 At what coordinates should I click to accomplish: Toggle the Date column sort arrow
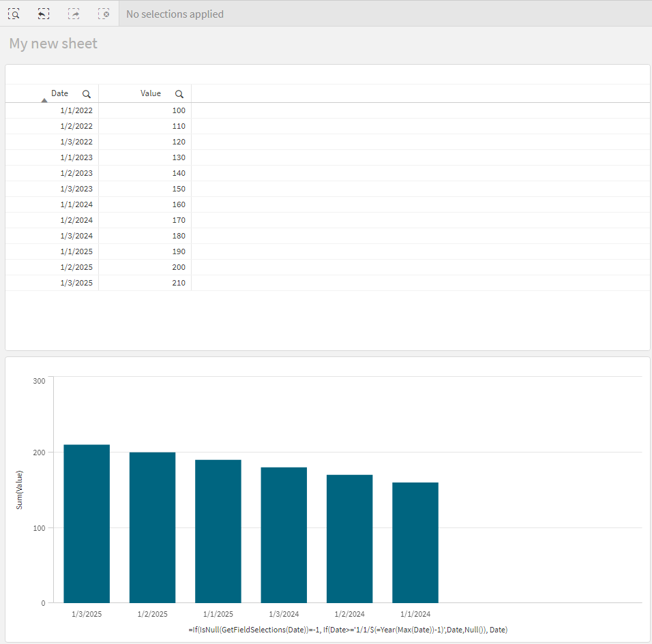click(x=44, y=100)
